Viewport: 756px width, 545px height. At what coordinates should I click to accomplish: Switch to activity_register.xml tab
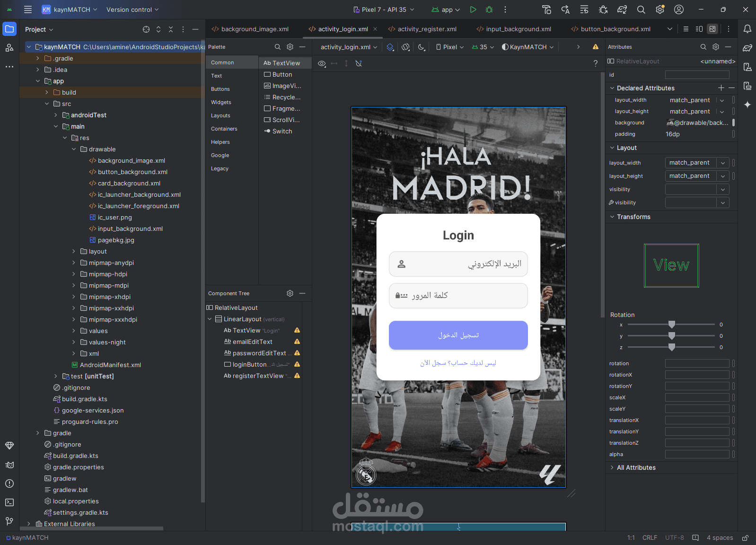point(422,29)
